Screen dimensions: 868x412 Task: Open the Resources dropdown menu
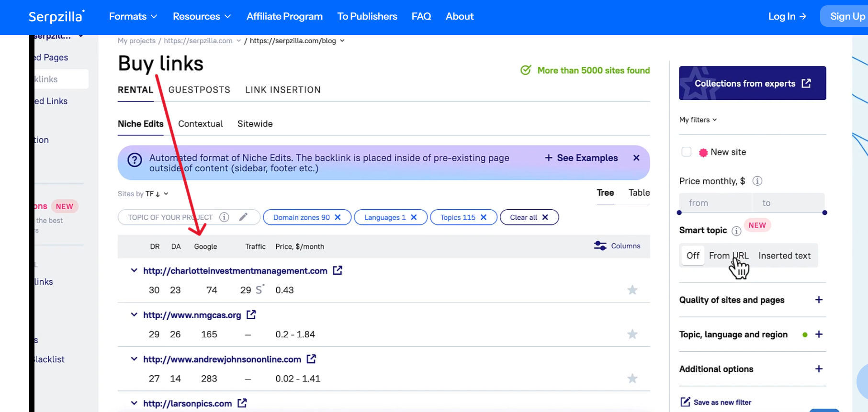[202, 16]
